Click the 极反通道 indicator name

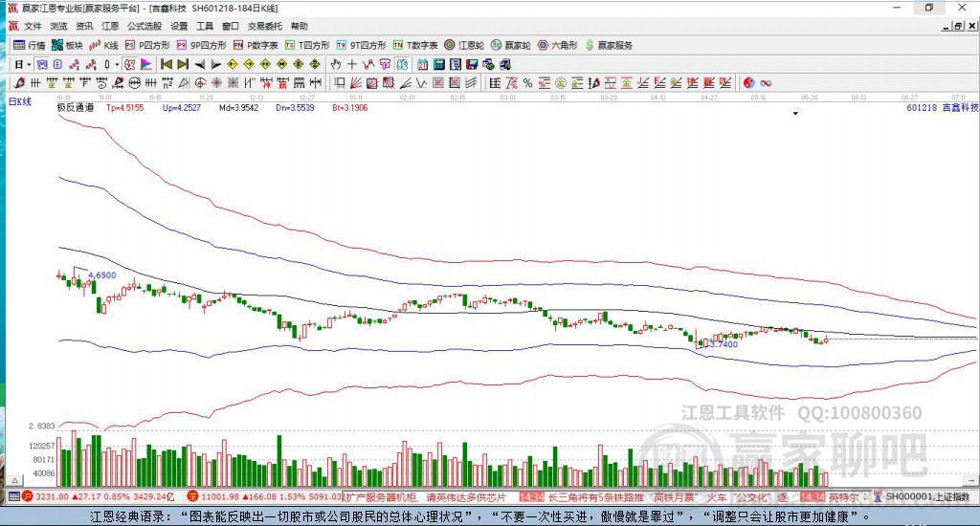[x=75, y=107]
